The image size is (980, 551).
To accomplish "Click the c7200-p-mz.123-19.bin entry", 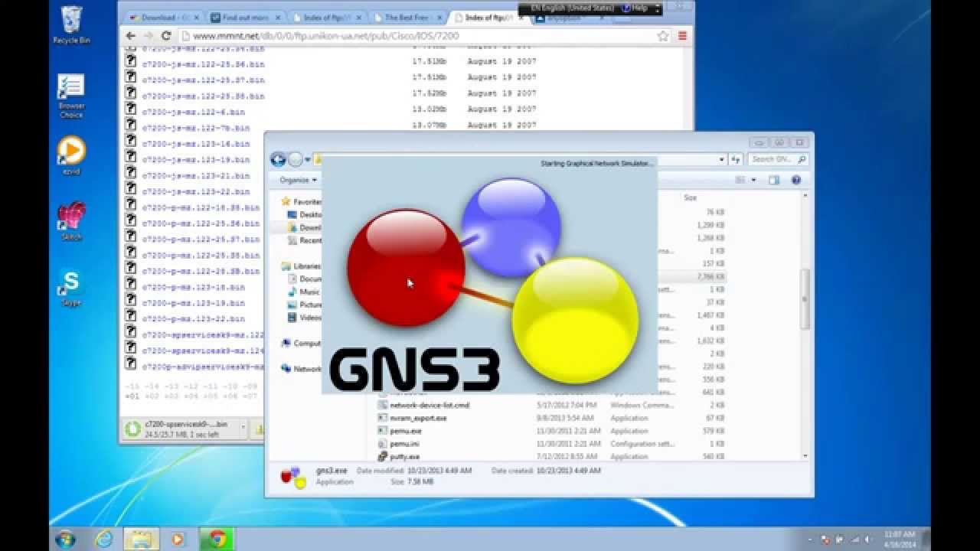I will point(194,303).
